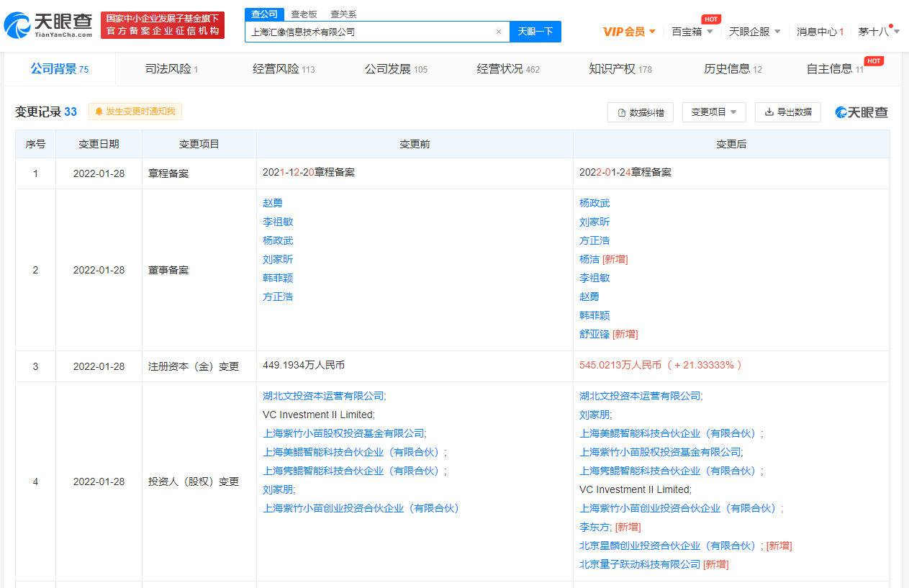Open 上海紫竹小苗创业投资合伙企业 in the after column
Screen dimensions: 909x588
(679, 508)
